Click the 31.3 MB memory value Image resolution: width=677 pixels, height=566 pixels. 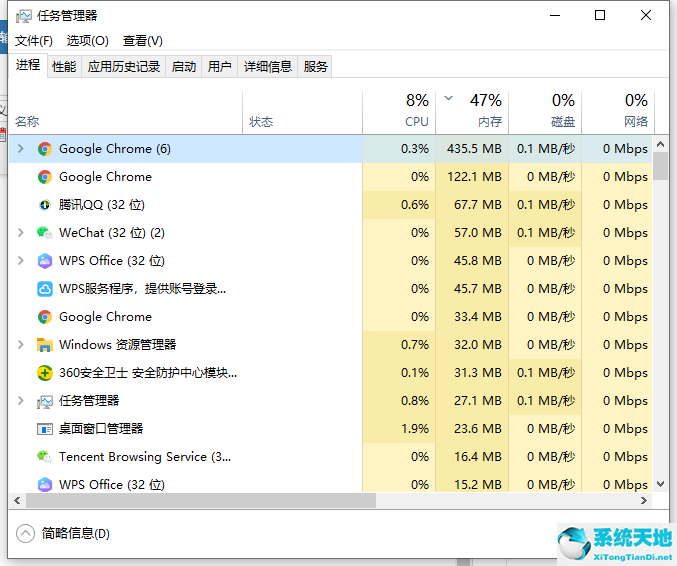pos(478,373)
